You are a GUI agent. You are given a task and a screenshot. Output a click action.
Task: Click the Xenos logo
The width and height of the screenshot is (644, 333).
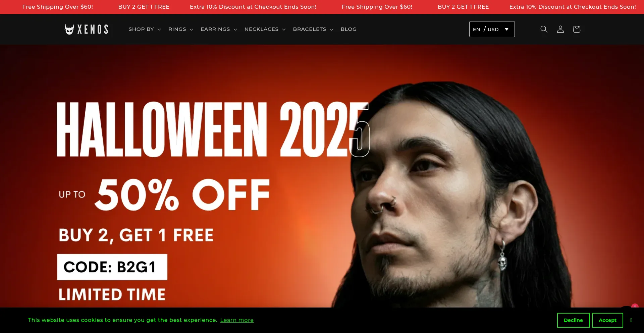click(x=86, y=29)
